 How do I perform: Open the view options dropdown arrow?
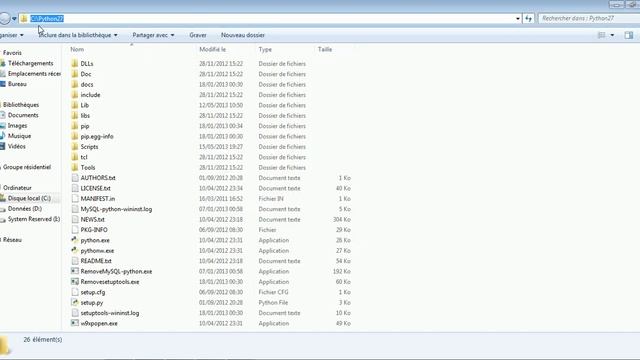pos(612,35)
